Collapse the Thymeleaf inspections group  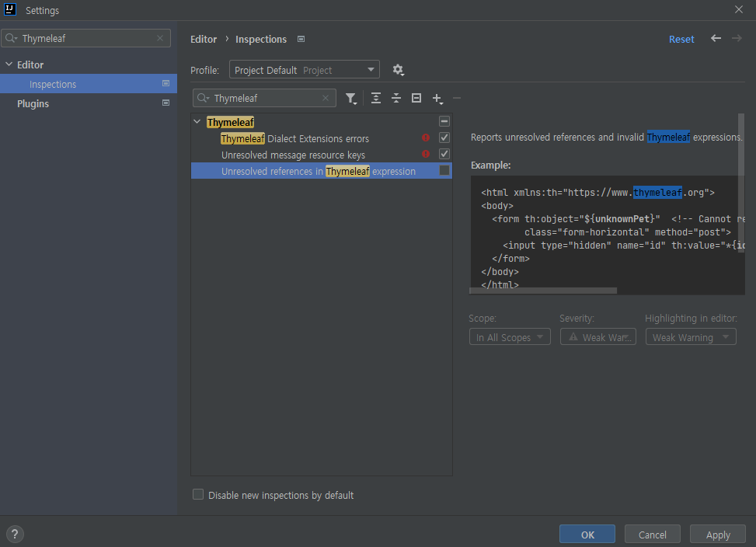[197, 122]
